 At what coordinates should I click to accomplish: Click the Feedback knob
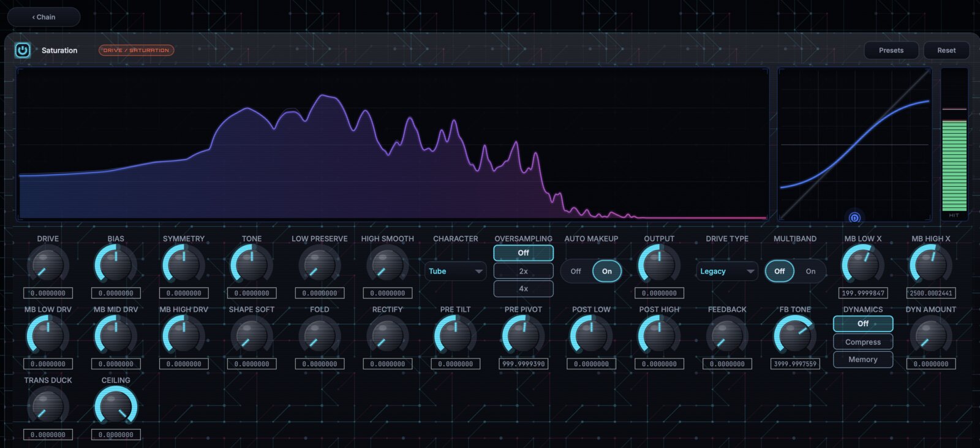[727, 336]
